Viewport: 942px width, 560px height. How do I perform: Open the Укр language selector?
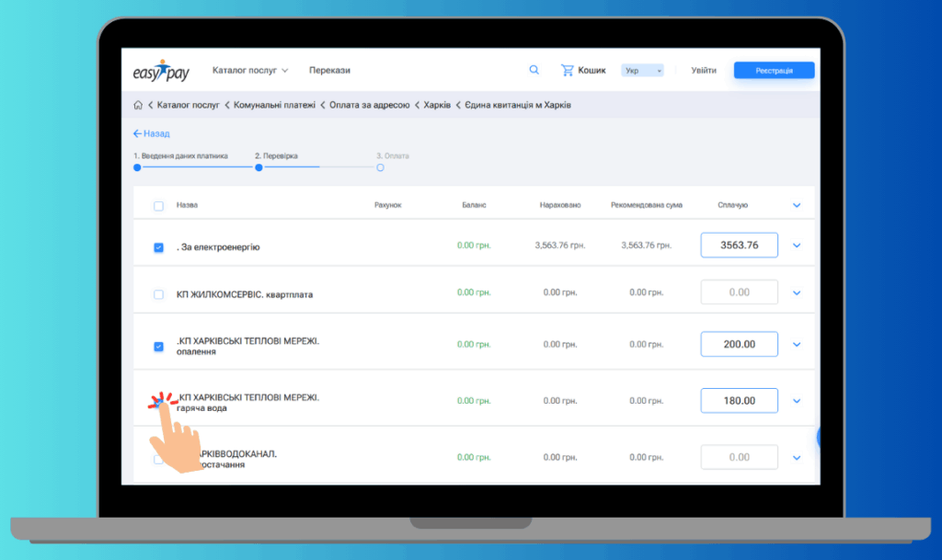tap(642, 70)
